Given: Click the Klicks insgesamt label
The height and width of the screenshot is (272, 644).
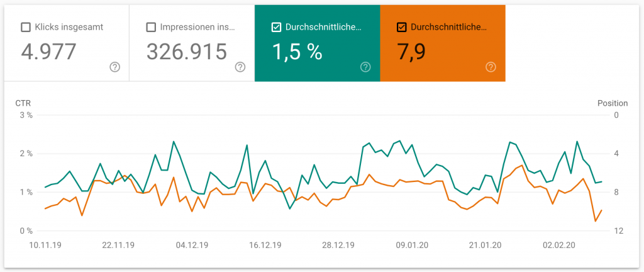Looking at the screenshot, I should click(69, 28).
